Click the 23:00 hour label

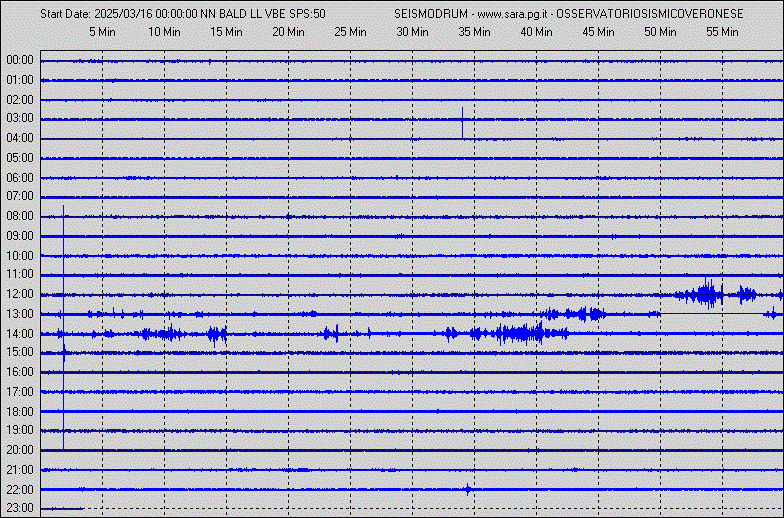[20, 508]
